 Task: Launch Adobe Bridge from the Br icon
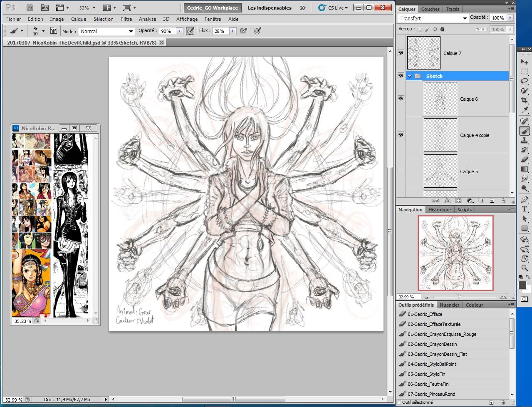coord(30,7)
